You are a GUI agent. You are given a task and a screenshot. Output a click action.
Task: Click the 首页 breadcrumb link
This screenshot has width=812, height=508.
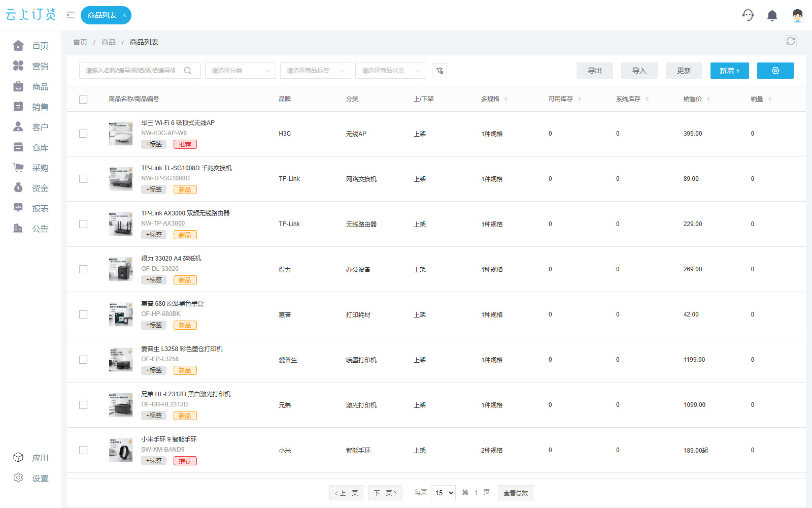(80, 42)
